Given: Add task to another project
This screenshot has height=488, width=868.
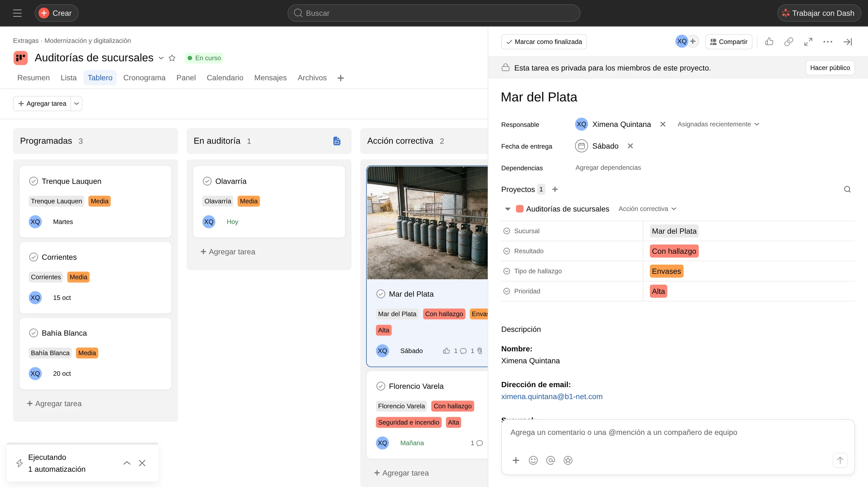Looking at the screenshot, I should click(x=555, y=189).
